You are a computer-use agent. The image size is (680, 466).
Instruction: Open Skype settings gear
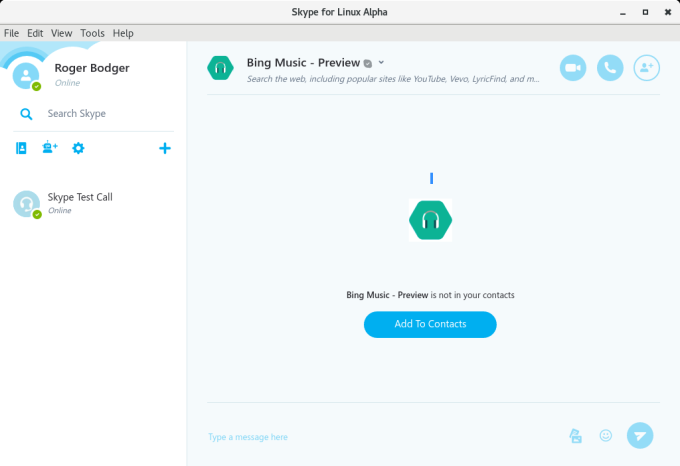[x=78, y=148]
